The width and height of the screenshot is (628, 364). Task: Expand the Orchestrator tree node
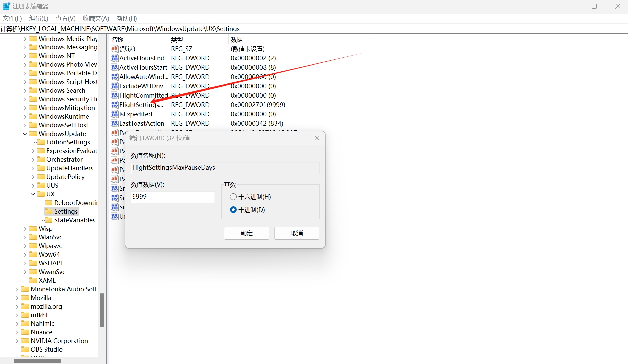[33, 159]
